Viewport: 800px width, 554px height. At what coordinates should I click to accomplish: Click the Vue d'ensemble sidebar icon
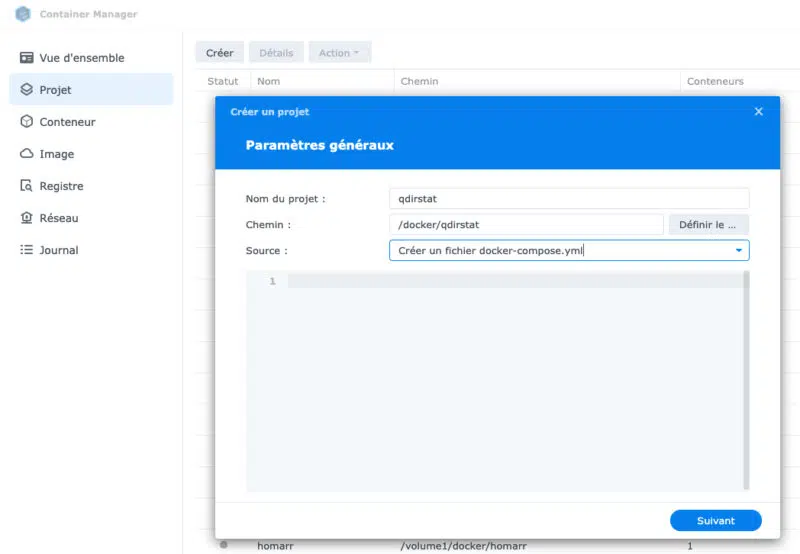point(27,58)
